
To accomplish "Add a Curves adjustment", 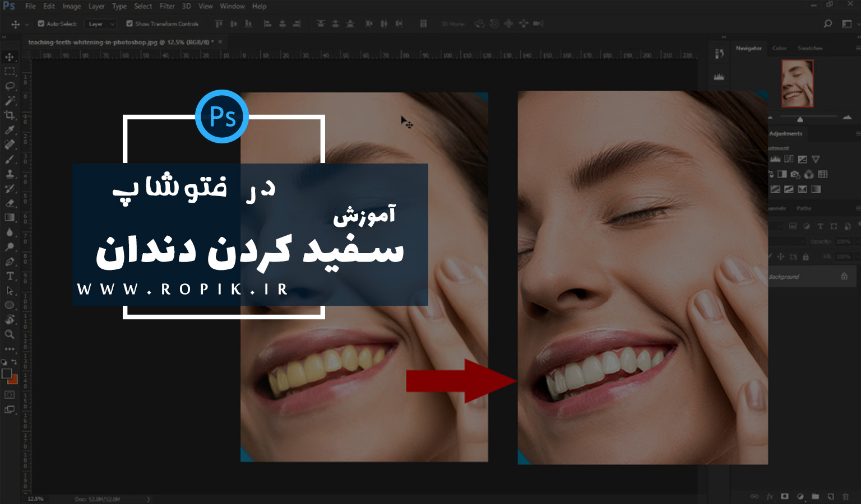I will click(x=789, y=160).
